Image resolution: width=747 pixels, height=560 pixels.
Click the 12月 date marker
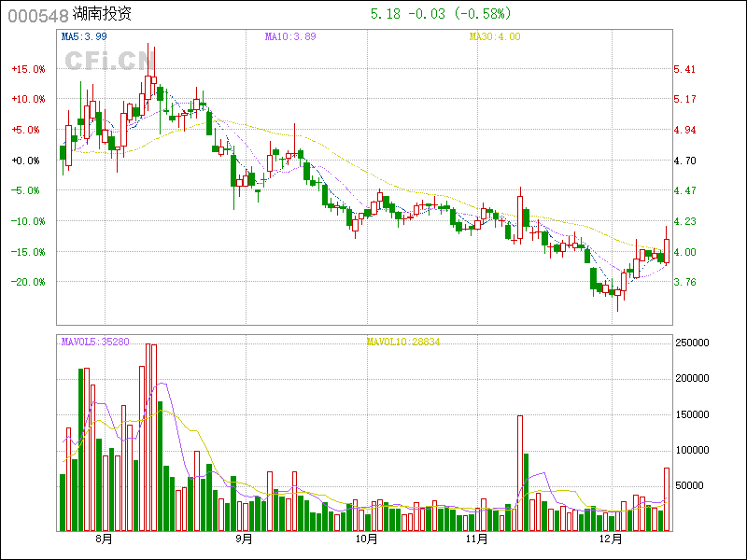(x=612, y=539)
